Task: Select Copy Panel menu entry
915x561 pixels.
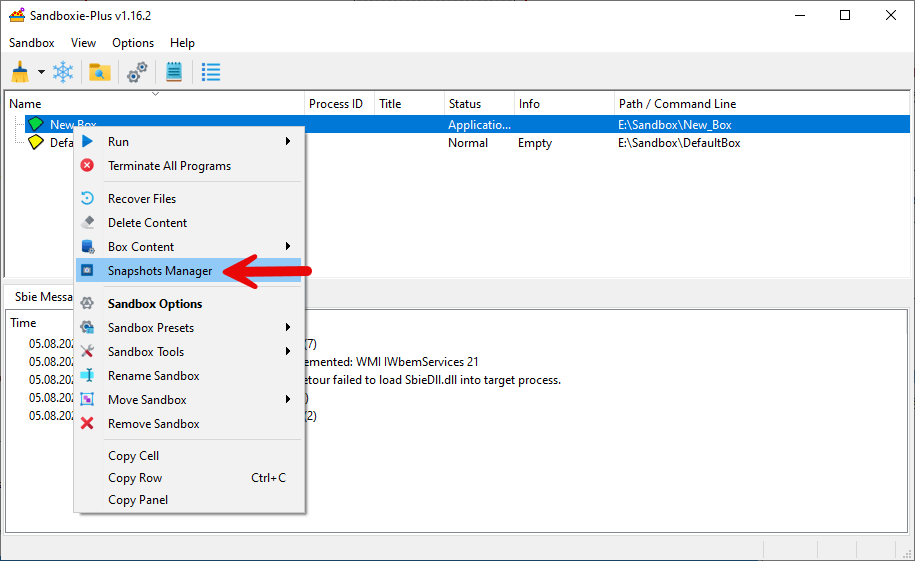Action: point(188,500)
